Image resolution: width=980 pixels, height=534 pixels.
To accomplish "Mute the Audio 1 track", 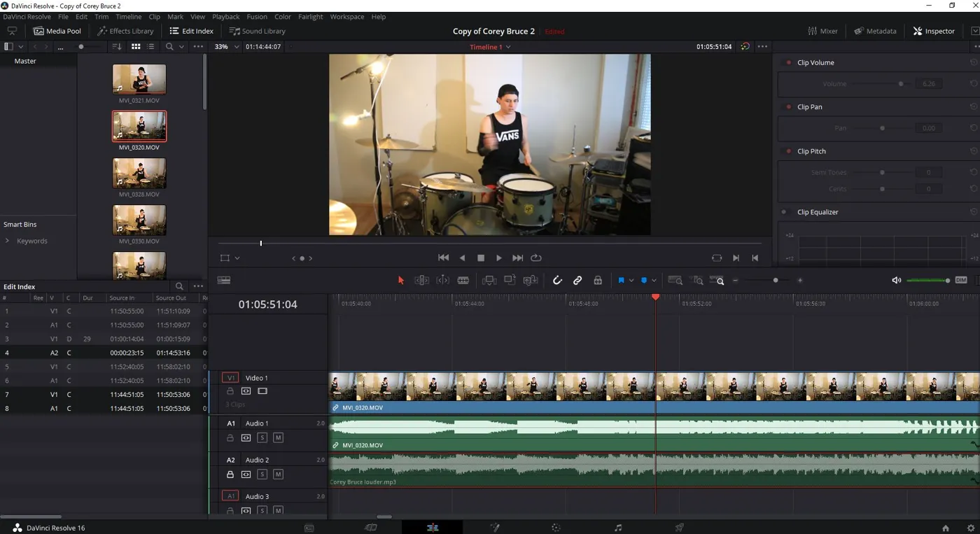I will 278,437.
